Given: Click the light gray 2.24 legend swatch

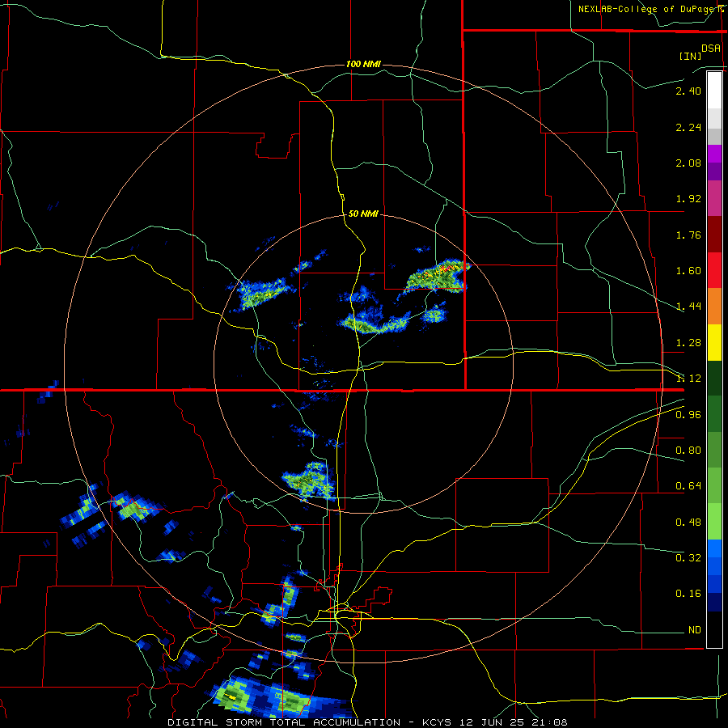Looking at the screenshot, I should point(714,118).
